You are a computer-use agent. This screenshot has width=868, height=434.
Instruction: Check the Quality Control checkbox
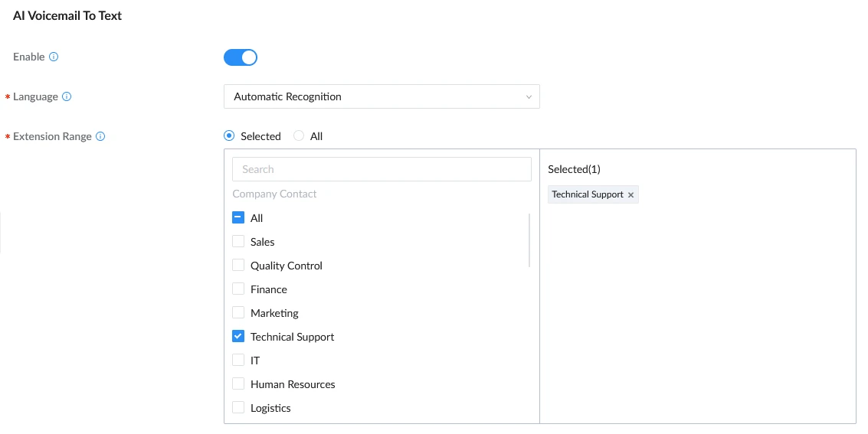(238, 265)
